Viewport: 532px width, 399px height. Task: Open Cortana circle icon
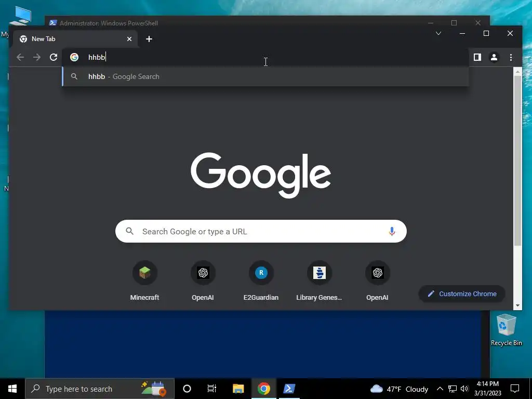187,389
